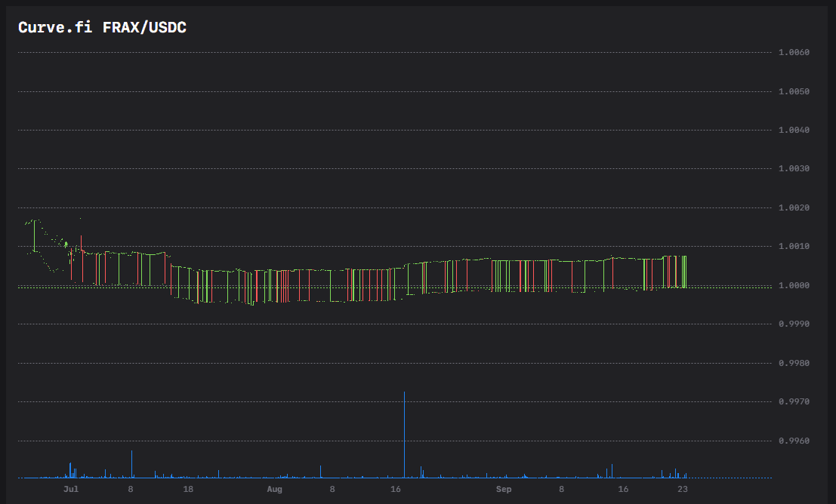The image size is (836, 504).
Task: Click the 1.0000 peg price label
Action: coord(794,285)
